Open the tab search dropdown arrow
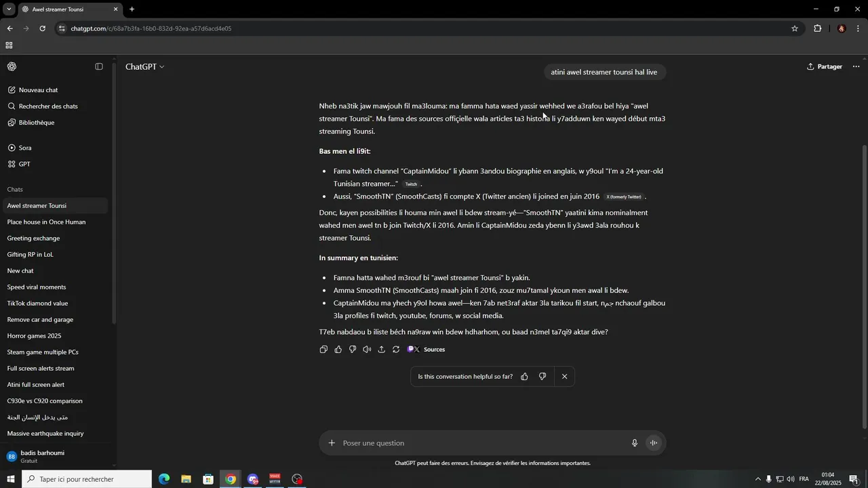 9,9
